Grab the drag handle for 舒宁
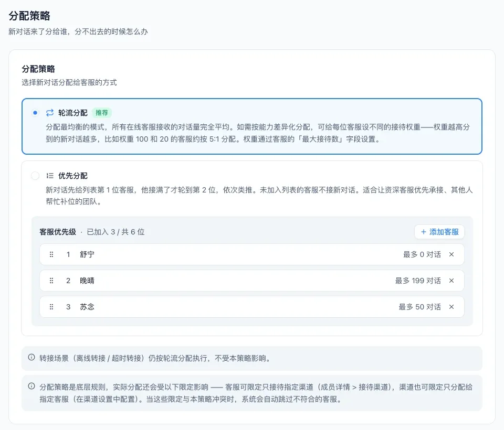 [x=51, y=254]
